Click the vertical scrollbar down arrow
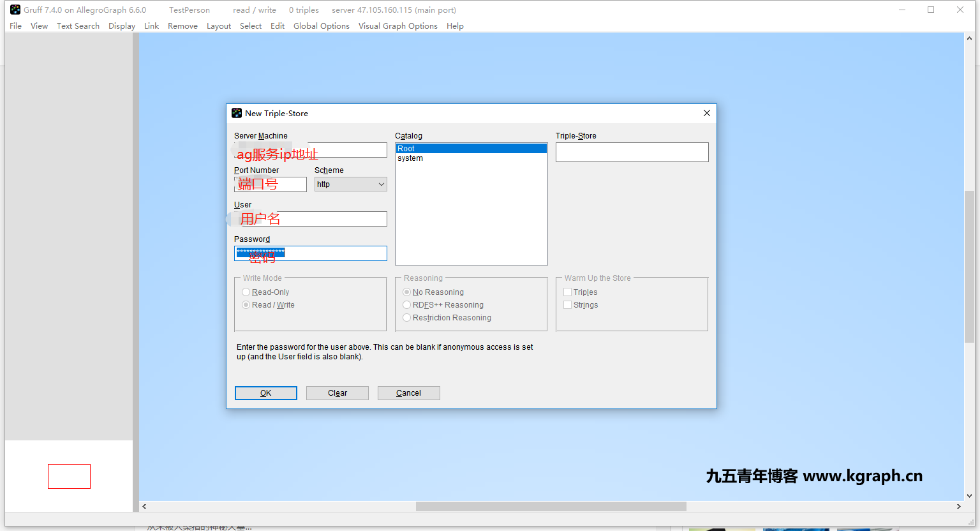This screenshot has width=980, height=531. click(969, 495)
